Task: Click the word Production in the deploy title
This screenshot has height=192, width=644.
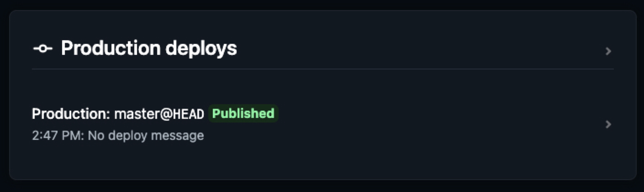Action: (69, 114)
